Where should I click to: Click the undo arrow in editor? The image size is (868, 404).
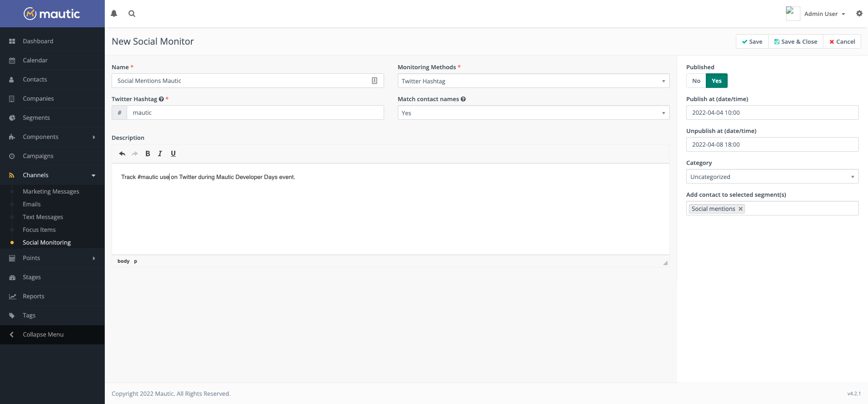[122, 153]
